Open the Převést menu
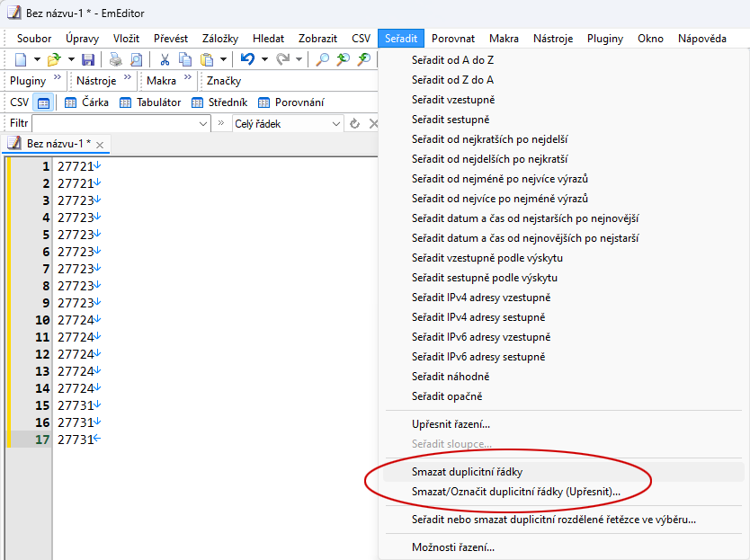 (x=171, y=39)
